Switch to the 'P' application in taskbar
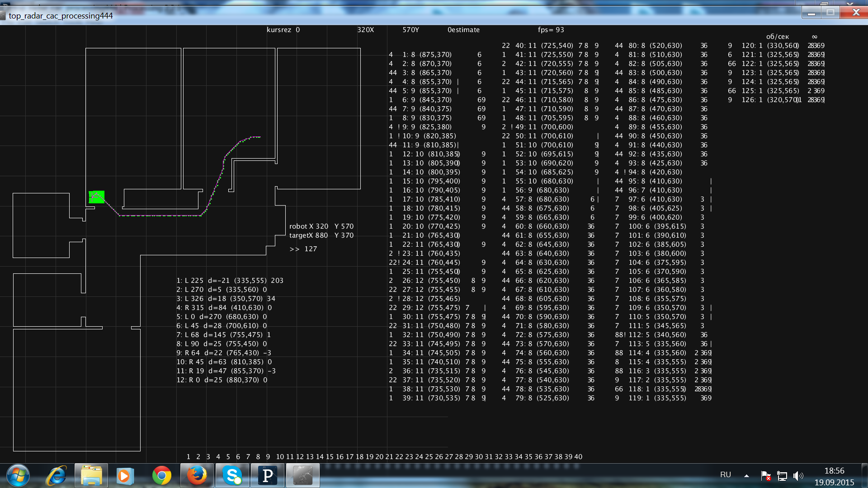Image resolution: width=868 pixels, height=488 pixels. [x=268, y=476]
